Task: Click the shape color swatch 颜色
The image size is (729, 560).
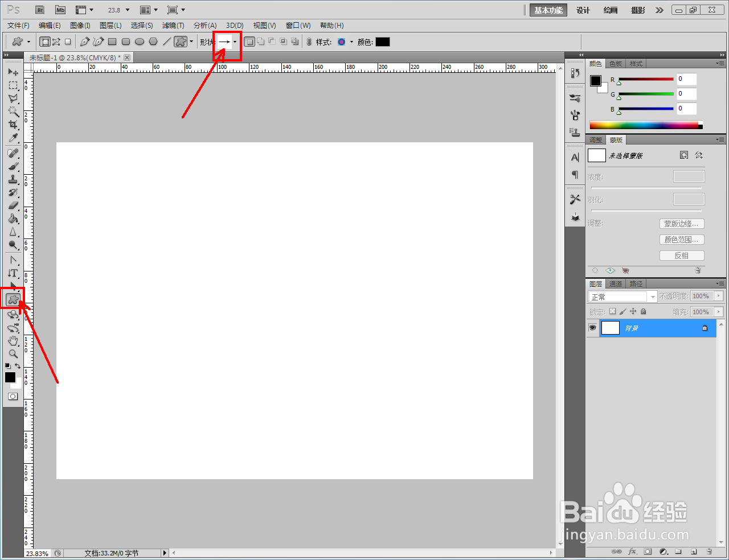Action: click(383, 42)
